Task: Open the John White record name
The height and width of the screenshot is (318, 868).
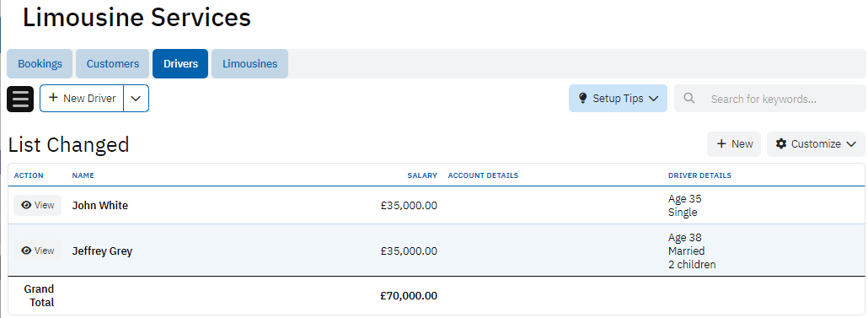Action: click(99, 206)
